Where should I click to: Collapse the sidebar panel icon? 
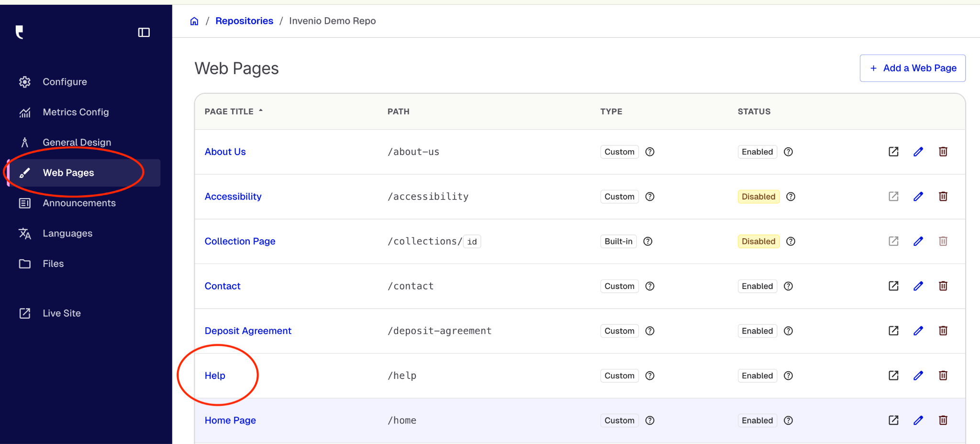point(144,33)
